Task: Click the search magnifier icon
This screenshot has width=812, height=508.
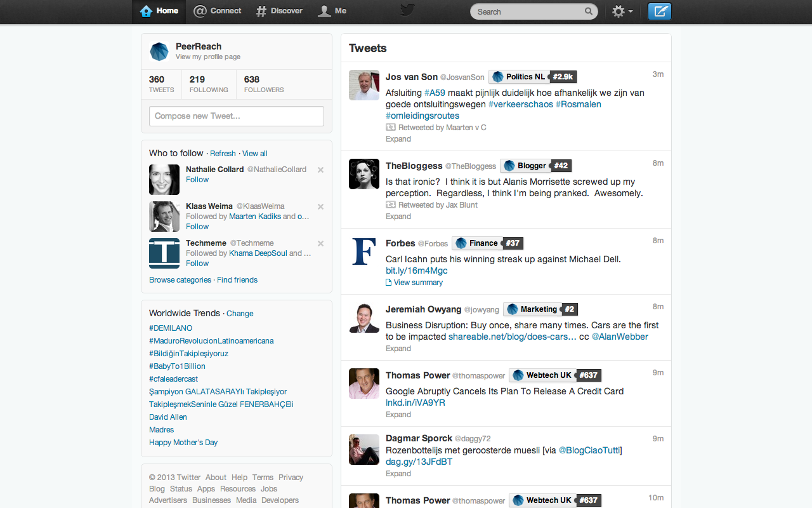Action: (x=589, y=11)
